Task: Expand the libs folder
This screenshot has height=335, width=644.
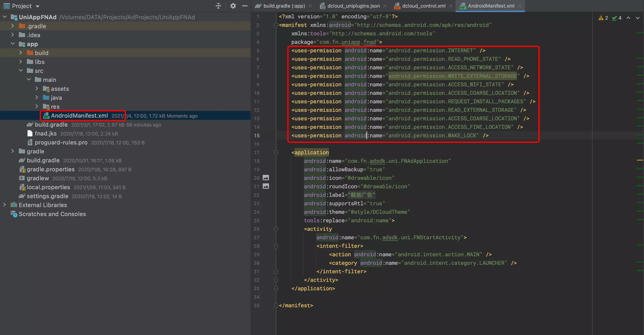Action: coord(21,62)
